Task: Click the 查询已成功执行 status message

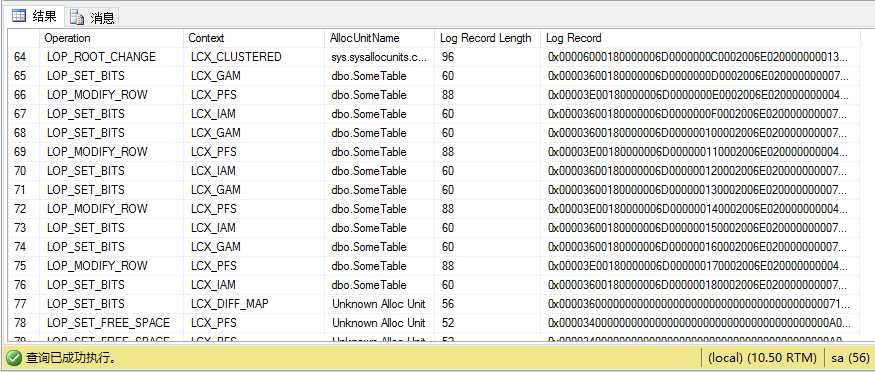Action: pyautogui.click(x=71, y=357)
